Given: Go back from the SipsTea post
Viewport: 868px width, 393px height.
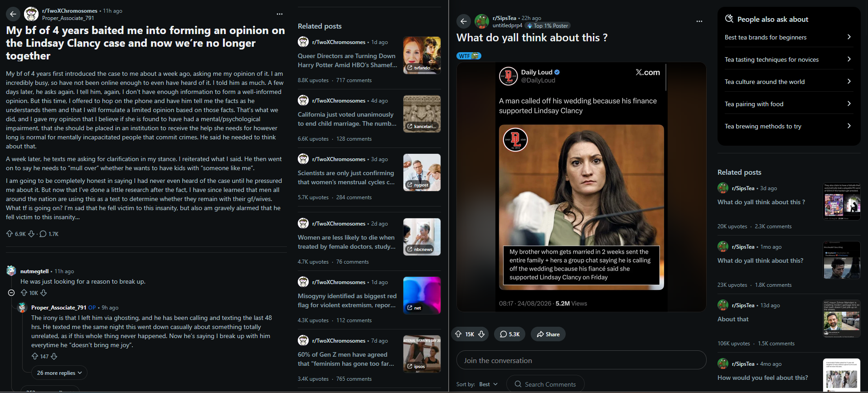Looking at the screenshot, I should (463, 21).
